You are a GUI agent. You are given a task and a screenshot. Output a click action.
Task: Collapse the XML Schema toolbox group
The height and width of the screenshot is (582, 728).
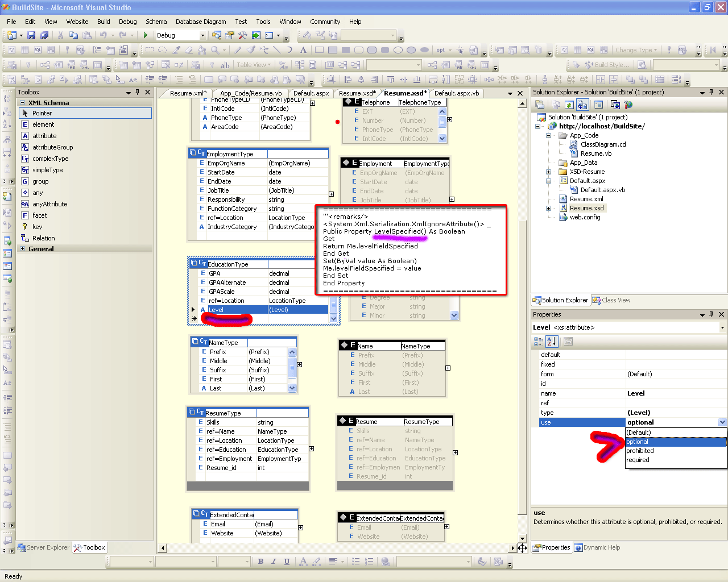(22, 103)
